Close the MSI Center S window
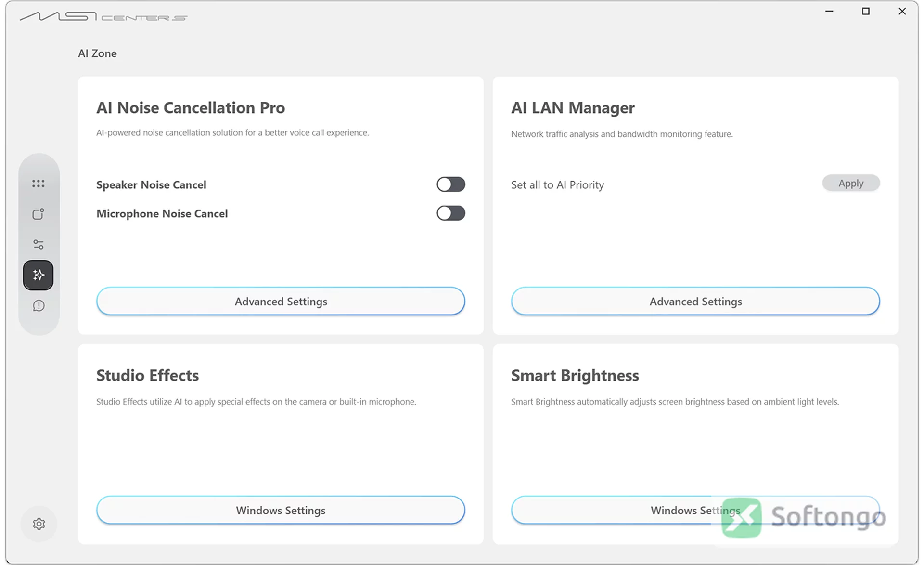This screenshot has height=565, width=924. click(902, 11)
